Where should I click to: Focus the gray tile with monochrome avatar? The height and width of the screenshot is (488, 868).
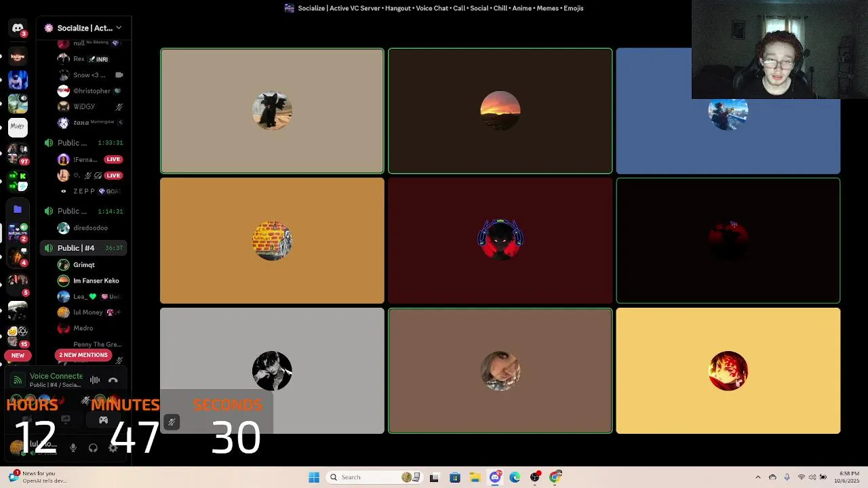click(x=272, y=371)
